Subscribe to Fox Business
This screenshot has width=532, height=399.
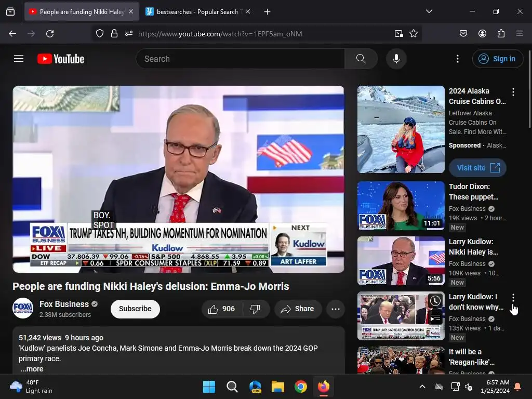point(135,309)
